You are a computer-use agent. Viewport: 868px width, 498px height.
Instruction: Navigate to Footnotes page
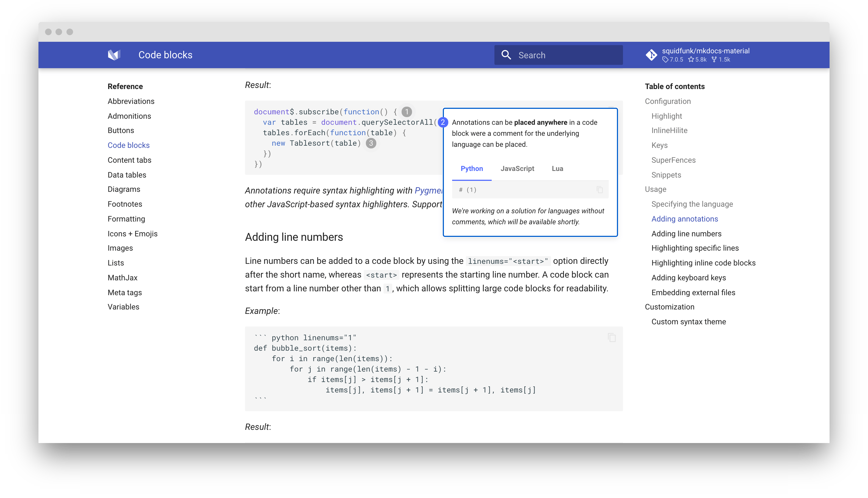(x=125, y=204)
